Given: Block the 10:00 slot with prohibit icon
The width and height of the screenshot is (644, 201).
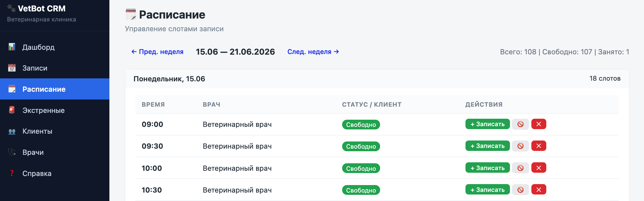Looking at the screenshot, I should [520, 168].
